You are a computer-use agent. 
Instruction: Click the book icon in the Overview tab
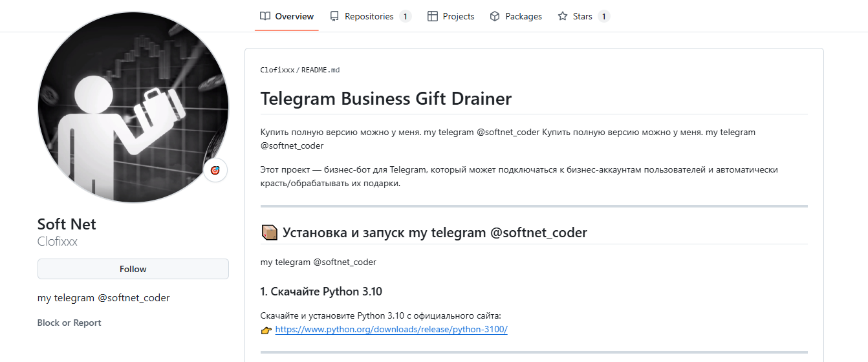(265, 16)
